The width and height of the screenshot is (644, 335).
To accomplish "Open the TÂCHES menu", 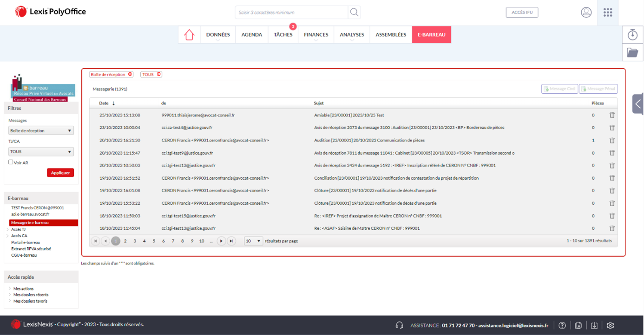I will click(283, 35).
